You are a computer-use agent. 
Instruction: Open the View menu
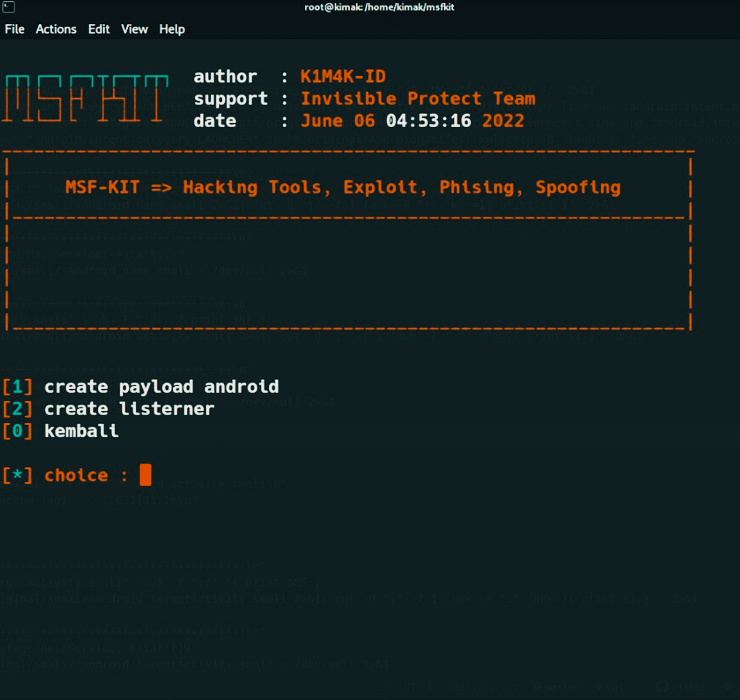(135, 29)
